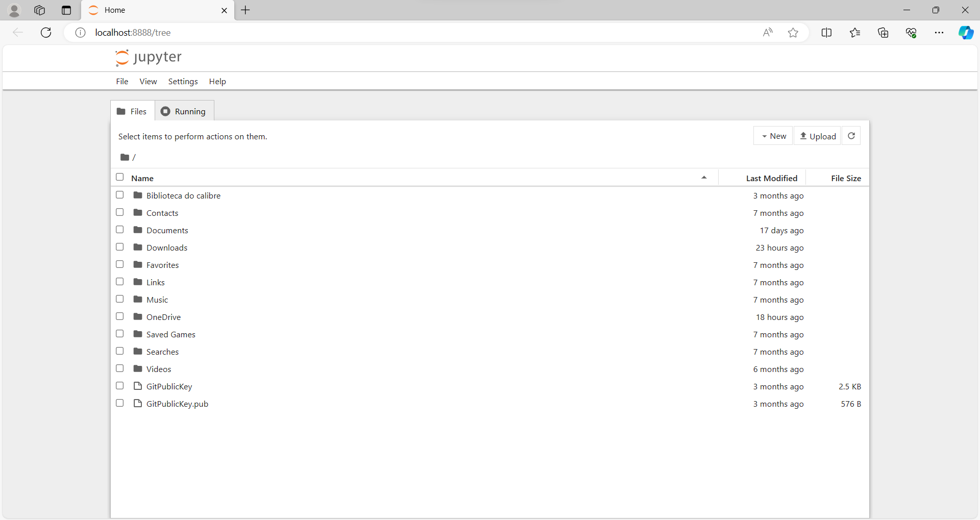The image size is (980, 520).
Task: Refresh the file list with reload icon
Action: click(851, 136)
